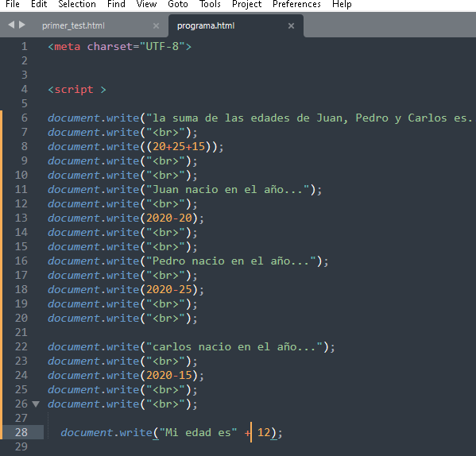The width and height of the screenshot is (476, 456).
Task: Open the Tools menu
Action: [x=210, y=4]
